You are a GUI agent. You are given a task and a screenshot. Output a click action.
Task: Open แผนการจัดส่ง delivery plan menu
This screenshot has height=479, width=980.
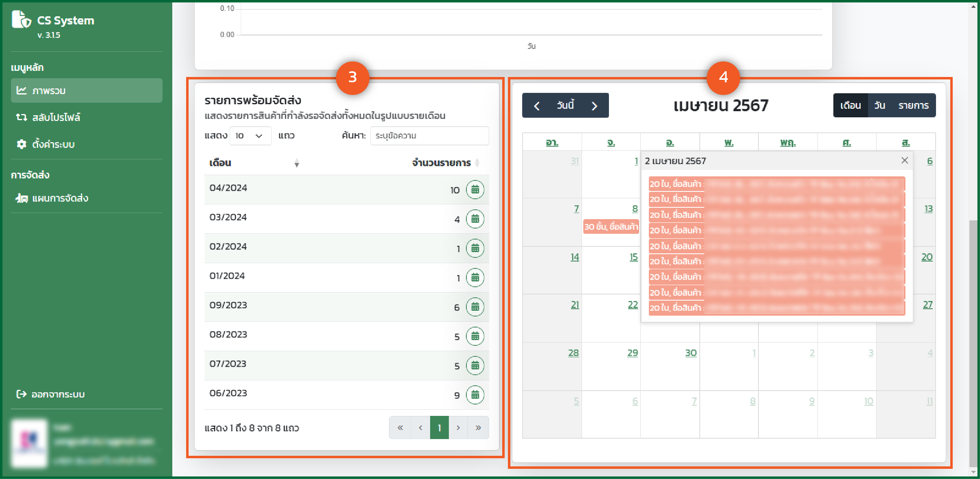[x=59, y=198]
